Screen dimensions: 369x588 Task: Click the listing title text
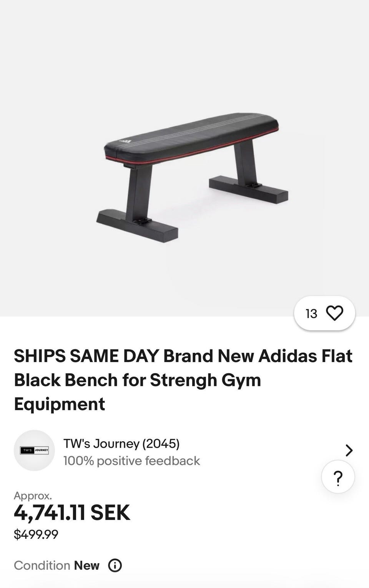(183, 380)
